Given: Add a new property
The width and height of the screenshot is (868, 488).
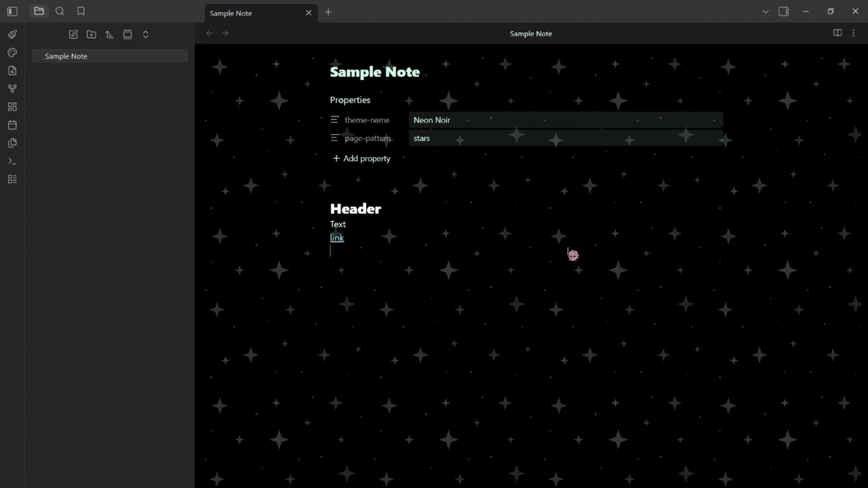Looking at the screenshot, I should [x=361, y=159].
